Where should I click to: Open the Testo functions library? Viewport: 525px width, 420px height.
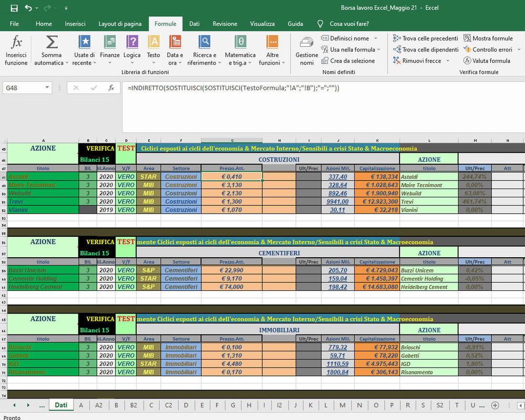click(x=153, y=50)
